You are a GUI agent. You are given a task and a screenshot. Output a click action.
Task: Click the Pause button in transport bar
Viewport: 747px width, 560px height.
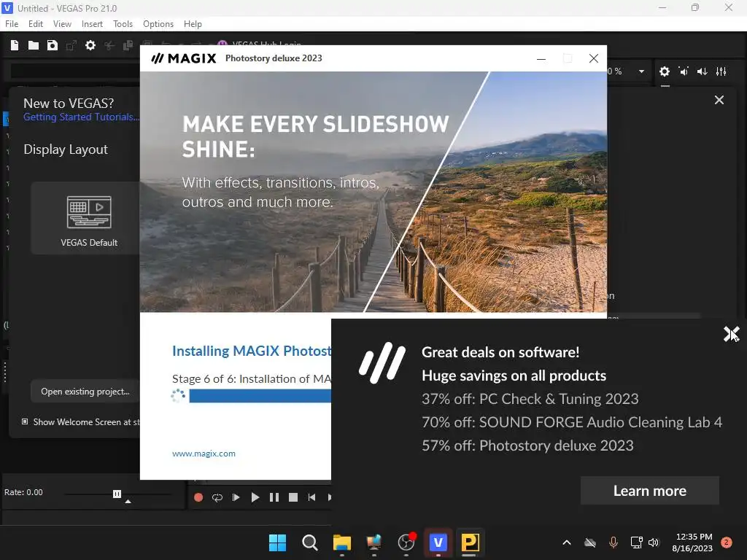pos(274,497)
